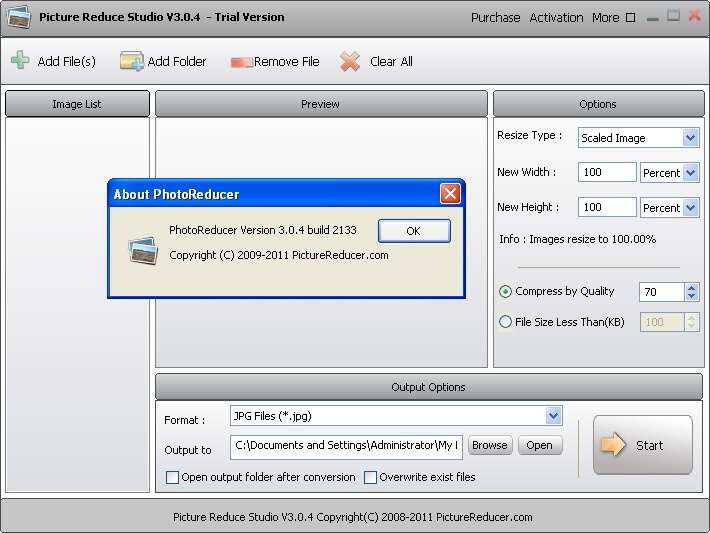This screenshot has width=710, height=533.
Task: Click the Add Folder label
Action: click(177, 61)
